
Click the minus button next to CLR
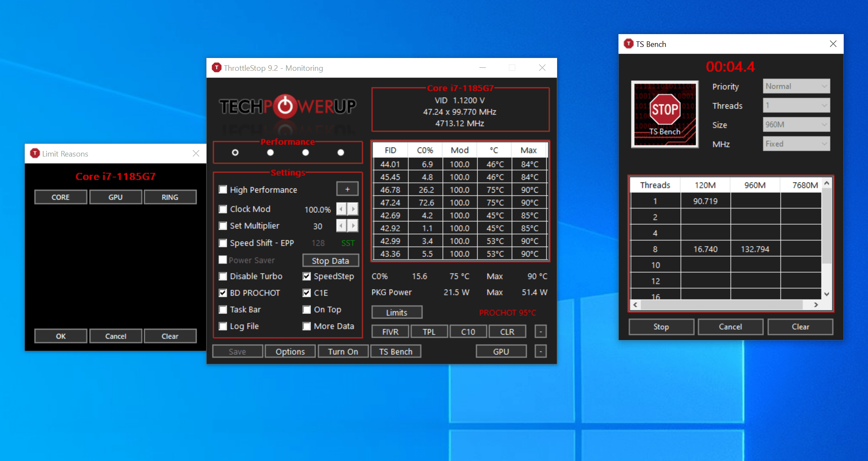[540, 331]
